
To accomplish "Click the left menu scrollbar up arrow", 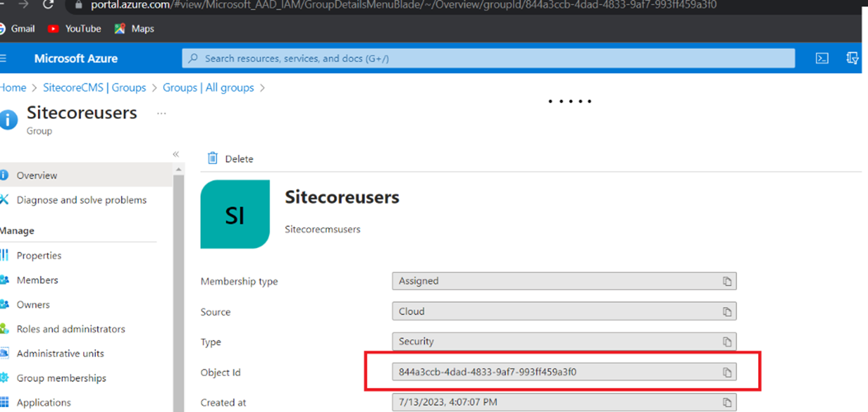I will click(x=178, y=170).
